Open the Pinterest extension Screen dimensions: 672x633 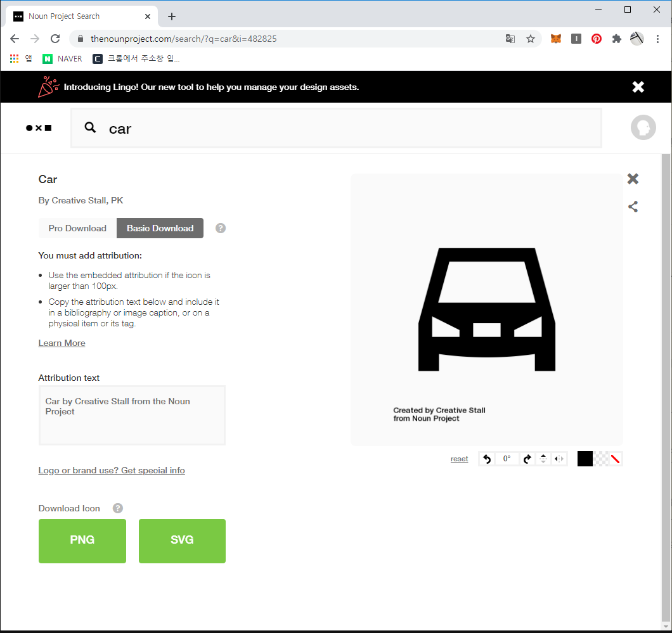click(596, 39)
